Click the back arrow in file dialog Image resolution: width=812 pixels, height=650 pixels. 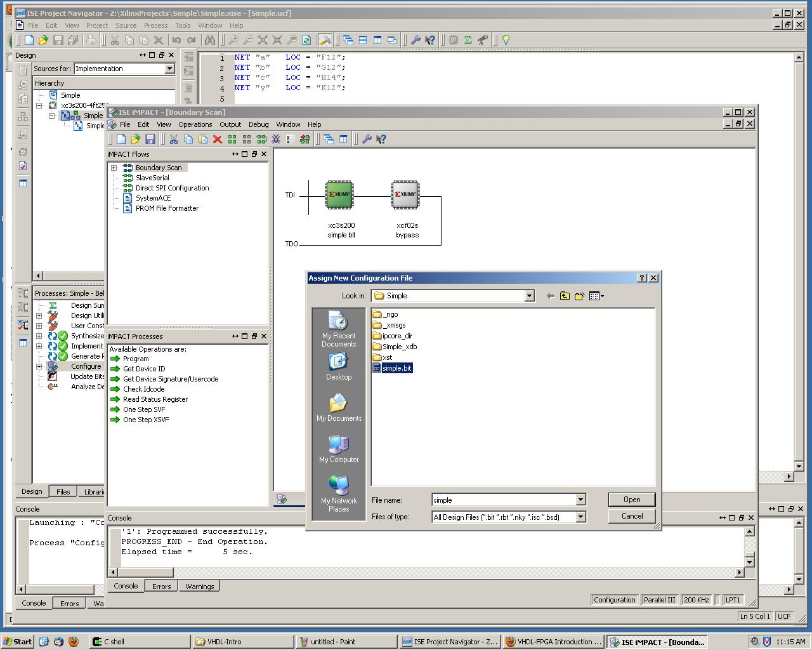click(550, 296)
